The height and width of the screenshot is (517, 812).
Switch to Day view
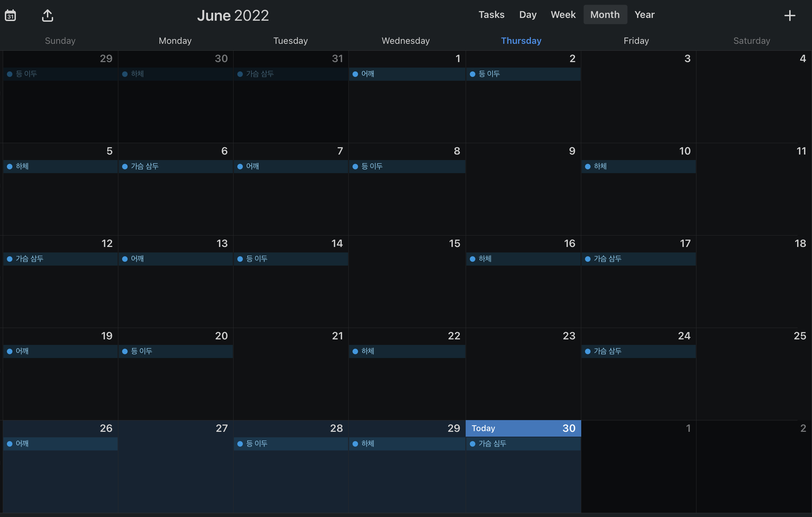[x=527, y=15]
